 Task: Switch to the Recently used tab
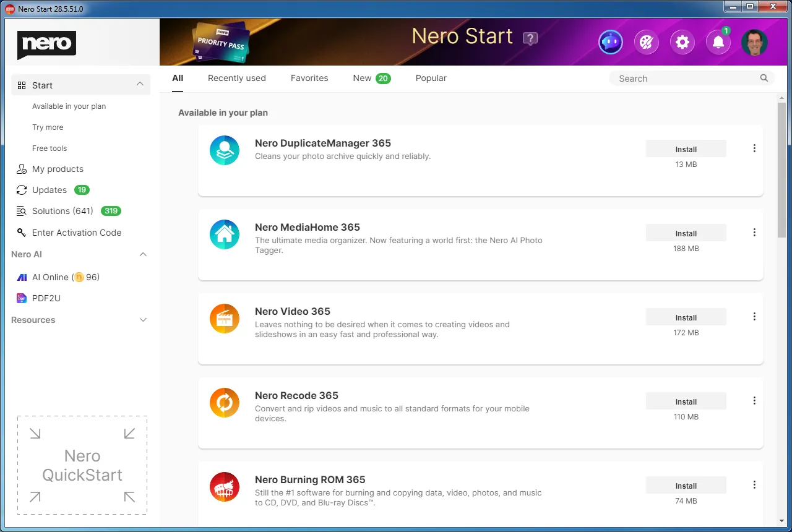[236, 78]
